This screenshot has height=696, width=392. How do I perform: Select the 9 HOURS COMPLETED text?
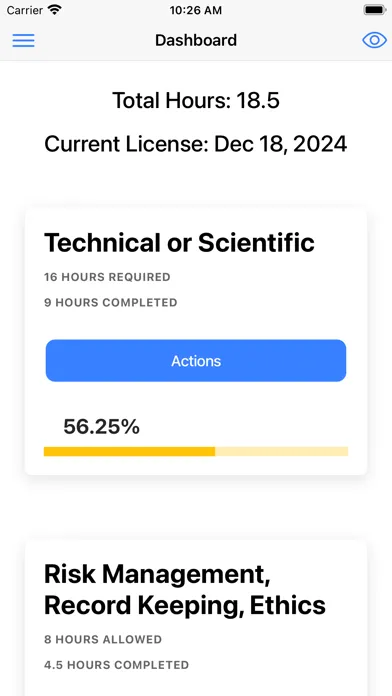coord(111,303)
